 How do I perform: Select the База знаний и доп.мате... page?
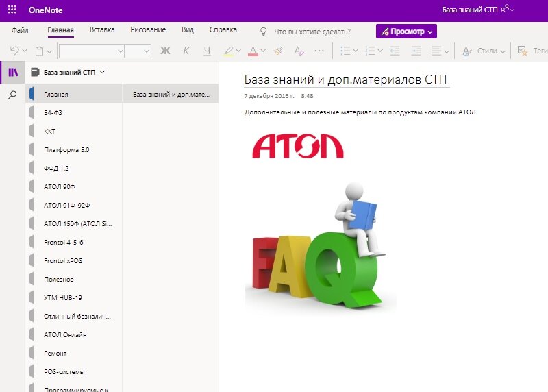[171, 94]
